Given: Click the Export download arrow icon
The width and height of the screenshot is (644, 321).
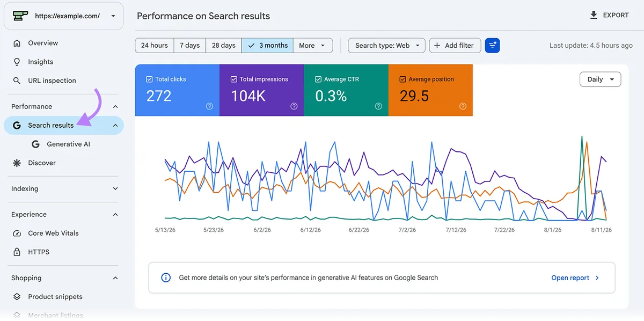Looking at the screenshot, I should (594, 15).
